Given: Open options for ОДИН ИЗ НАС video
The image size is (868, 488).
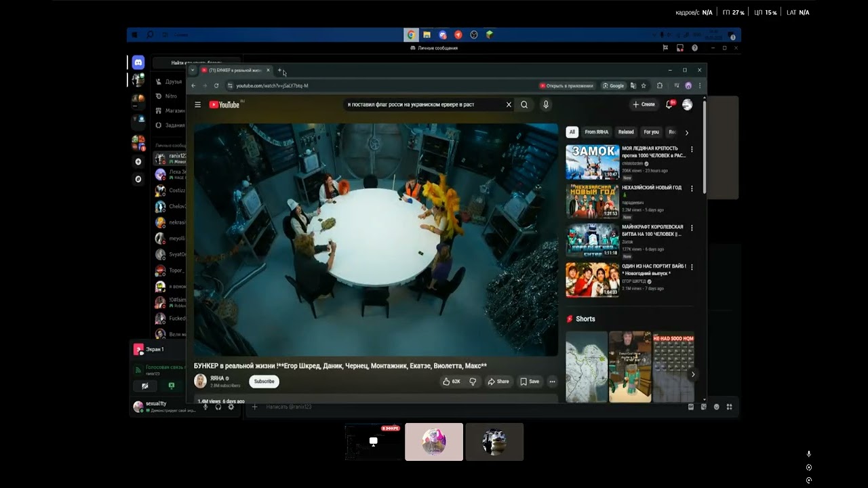Looking at the screenshot, I should click(692, 267).
